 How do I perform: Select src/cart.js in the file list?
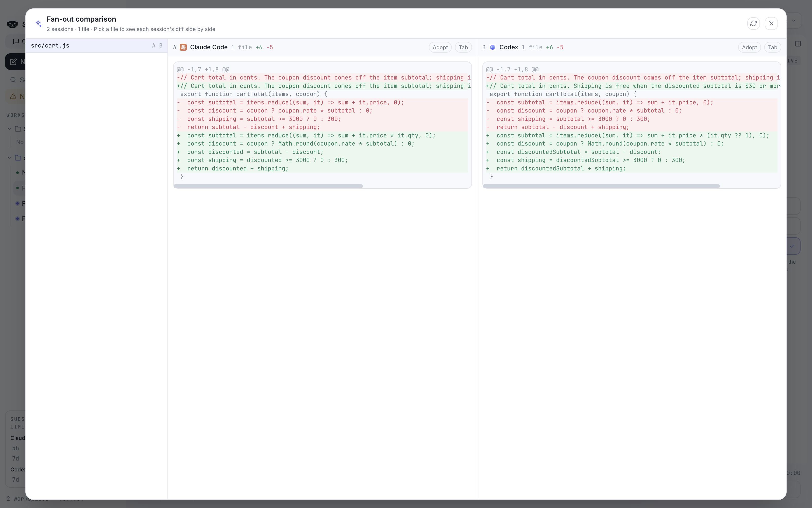click(97, 46)
